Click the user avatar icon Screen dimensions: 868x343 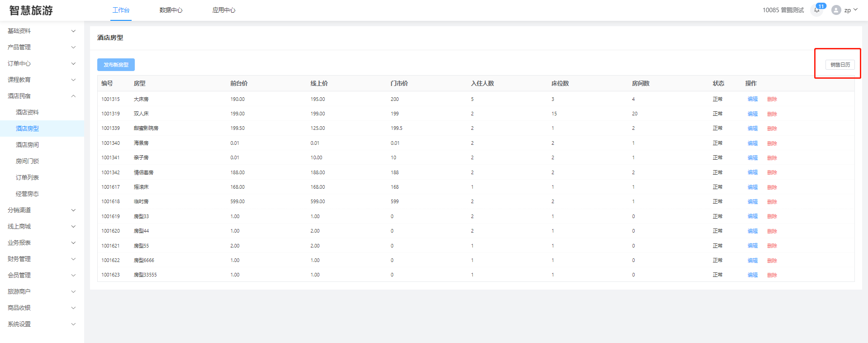pyautogui.click(x=836, y=10)
